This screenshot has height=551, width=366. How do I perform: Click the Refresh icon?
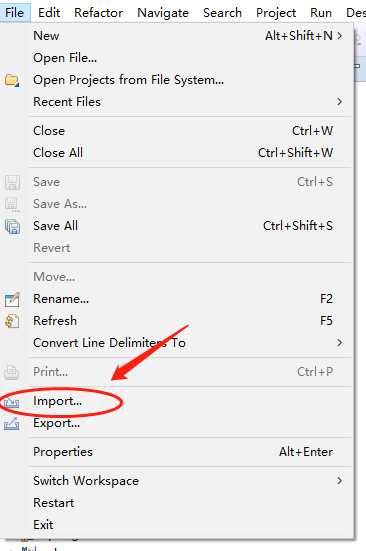12,321
